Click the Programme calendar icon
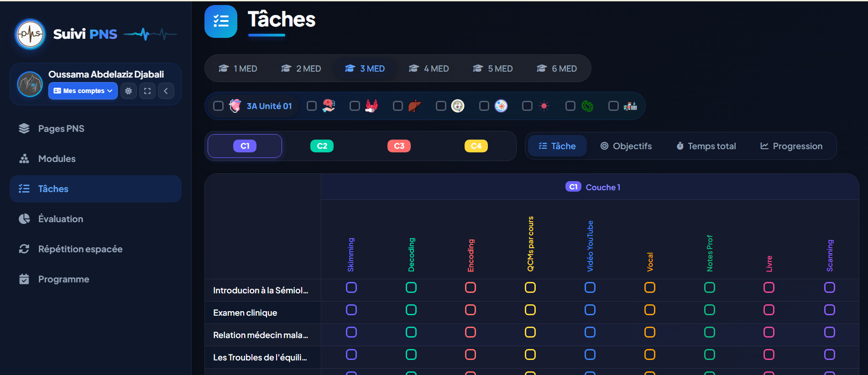Viewport: 868px width, 375px height. (x=24, y=279)
